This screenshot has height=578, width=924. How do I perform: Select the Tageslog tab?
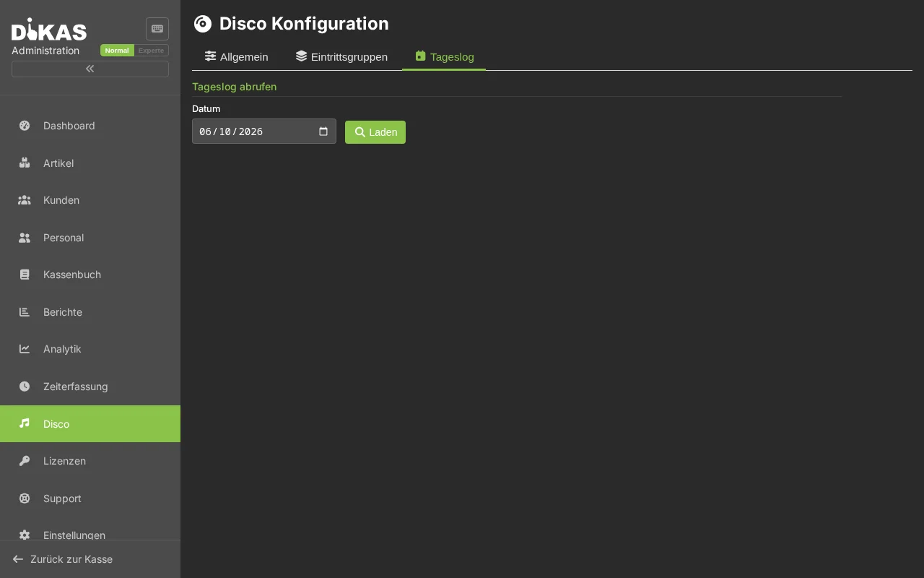point(444,56)
